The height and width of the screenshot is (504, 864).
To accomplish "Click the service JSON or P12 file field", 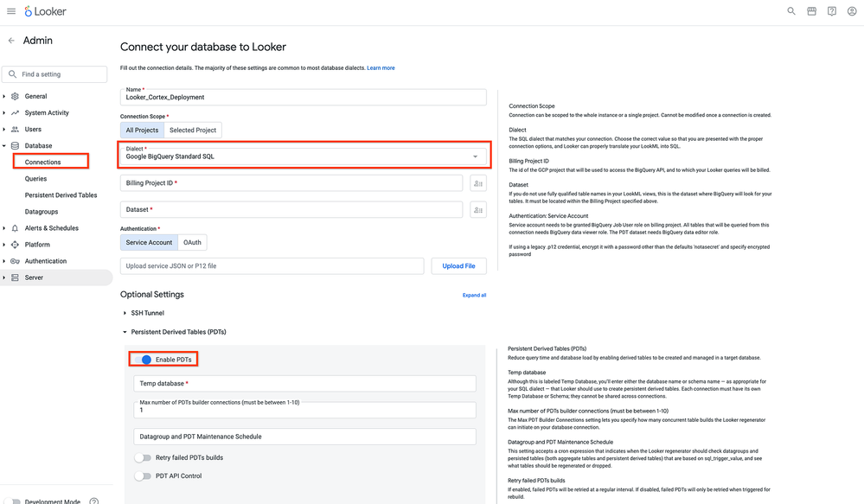I will click(272, 266).
